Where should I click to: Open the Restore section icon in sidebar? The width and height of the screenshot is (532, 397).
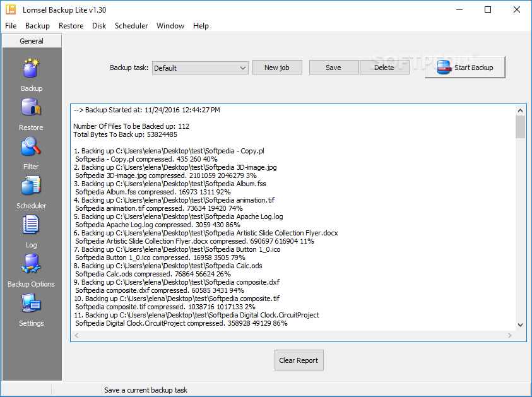point(31,107)
